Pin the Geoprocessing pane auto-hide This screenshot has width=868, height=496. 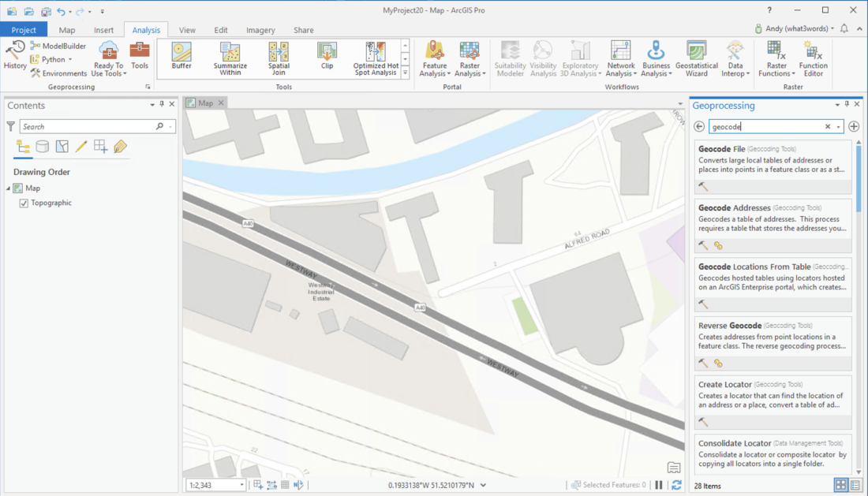coord(847,104)
